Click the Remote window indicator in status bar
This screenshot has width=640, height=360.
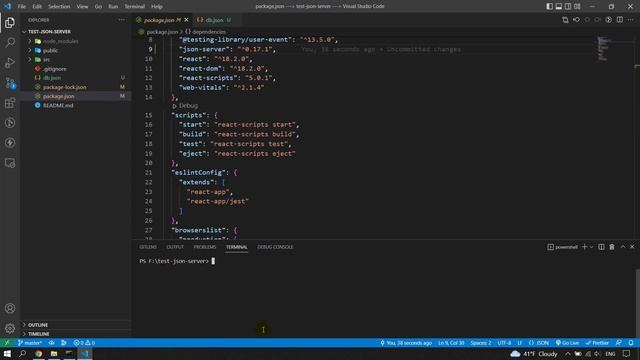pyautogui.click(x=7, y=343)
